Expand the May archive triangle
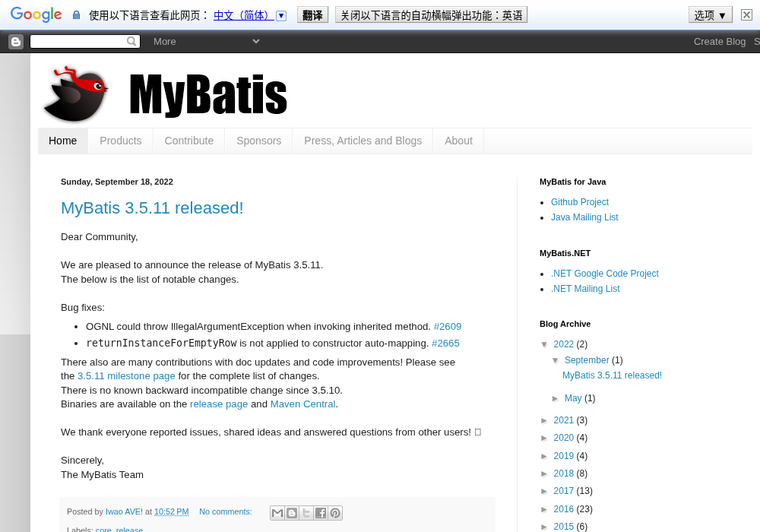This screenshot has width=760, height=532. (556, 399)
